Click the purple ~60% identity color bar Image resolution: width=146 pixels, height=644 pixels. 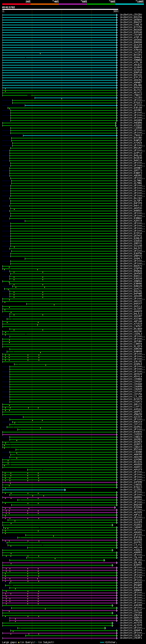[x=73, y=4]
